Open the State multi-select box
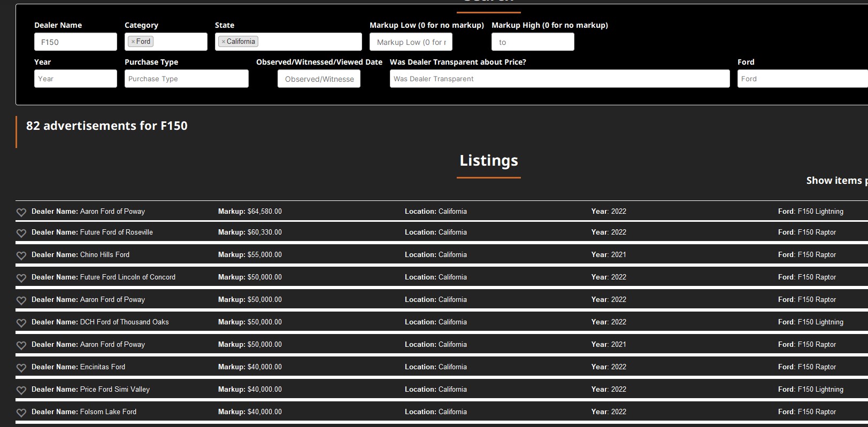868x427 pixels. point(288,42)
